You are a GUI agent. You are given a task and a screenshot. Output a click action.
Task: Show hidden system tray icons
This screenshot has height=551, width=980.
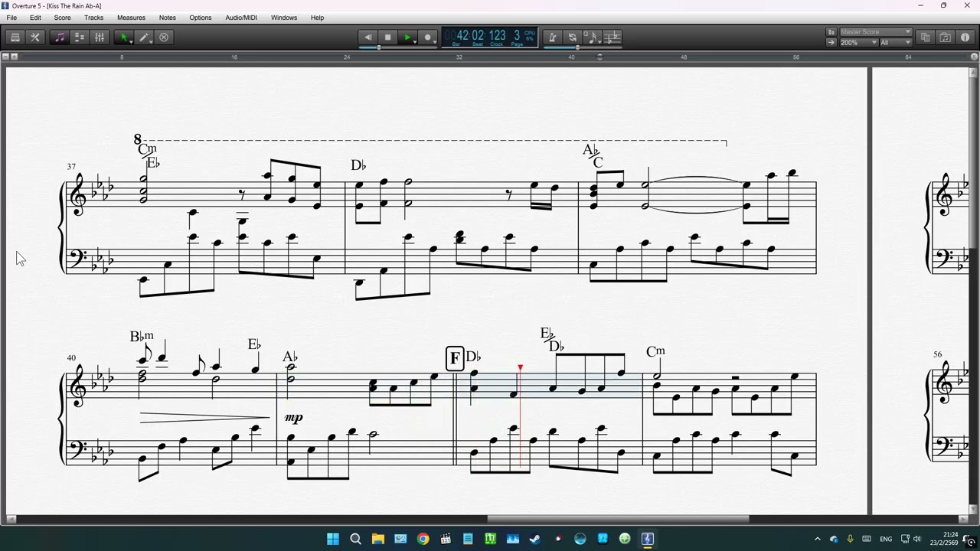[817, 539]
